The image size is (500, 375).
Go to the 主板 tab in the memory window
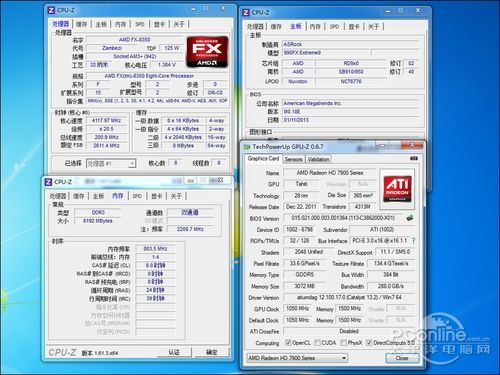[x=98, y=196]
